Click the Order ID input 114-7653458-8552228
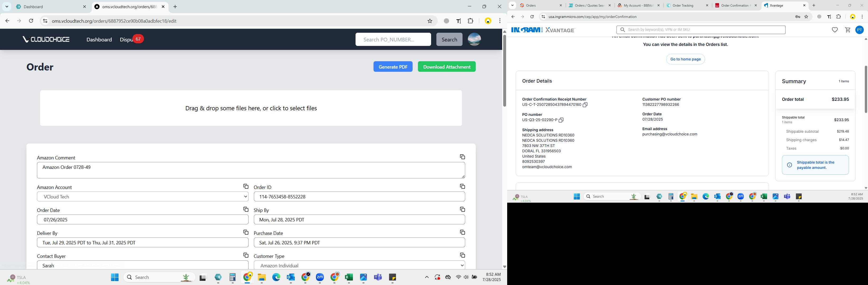The width and height of the screenshot is (868, 285). point(359,197)
